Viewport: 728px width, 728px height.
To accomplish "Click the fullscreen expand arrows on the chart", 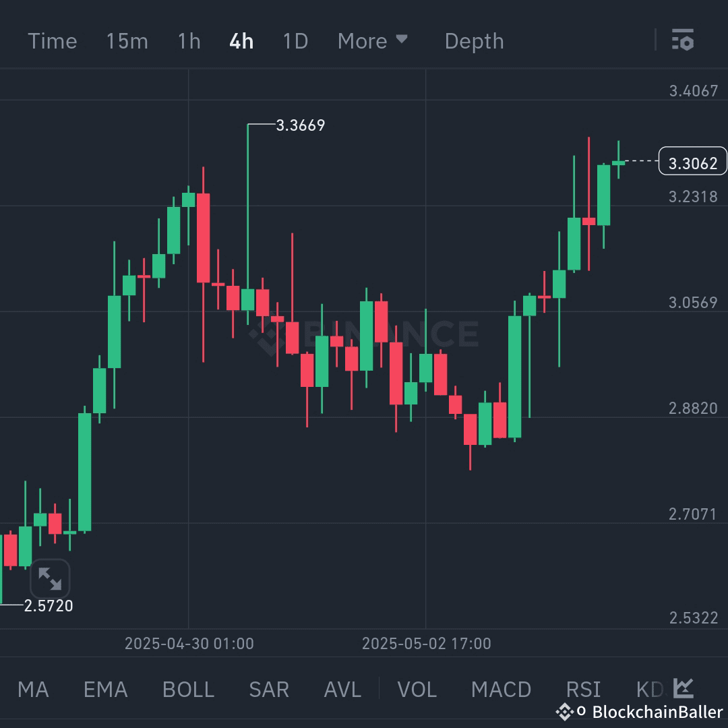I will click(x=50, y=578).
